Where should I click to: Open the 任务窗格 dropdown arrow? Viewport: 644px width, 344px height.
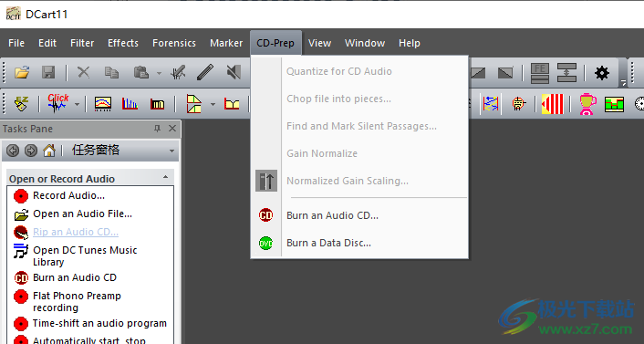tap(171, 151)
